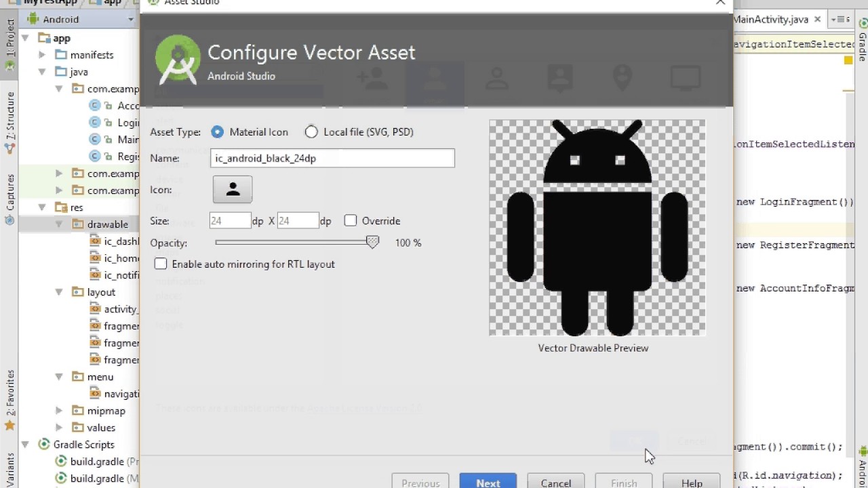Image resolution: width=868 pixels, height=488 pixels.
Task: Click the Acco class icon in project tree
Action: click(95, 105)
